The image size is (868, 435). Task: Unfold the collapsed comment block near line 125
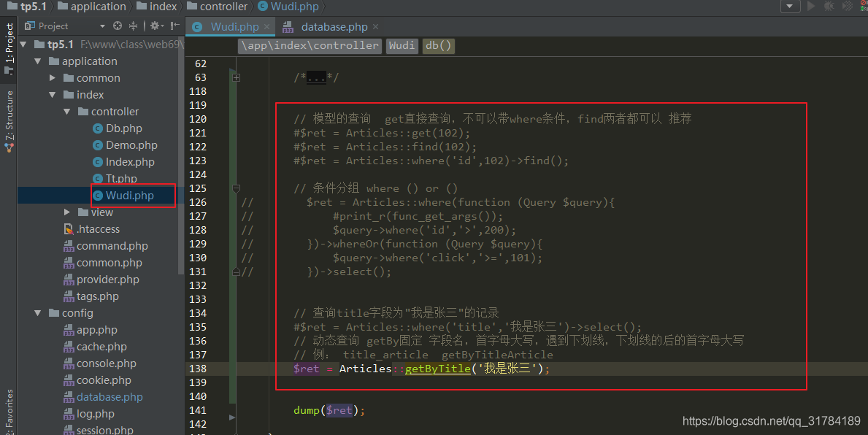[x=235, y=188]
